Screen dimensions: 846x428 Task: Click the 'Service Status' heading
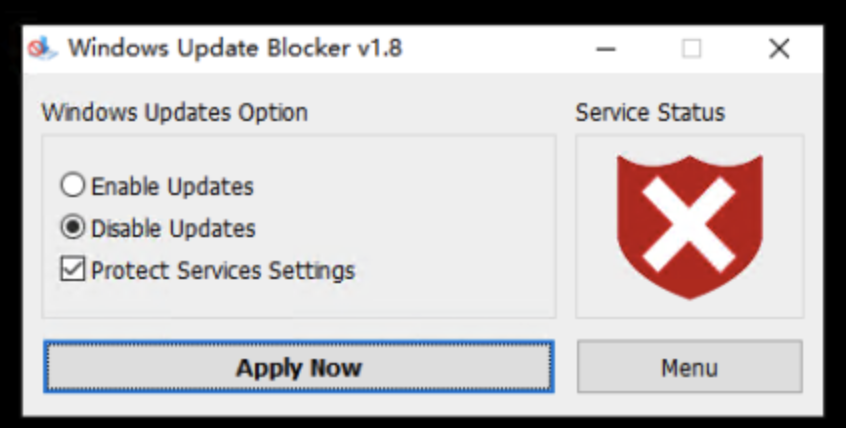click(x=650, y=113)
